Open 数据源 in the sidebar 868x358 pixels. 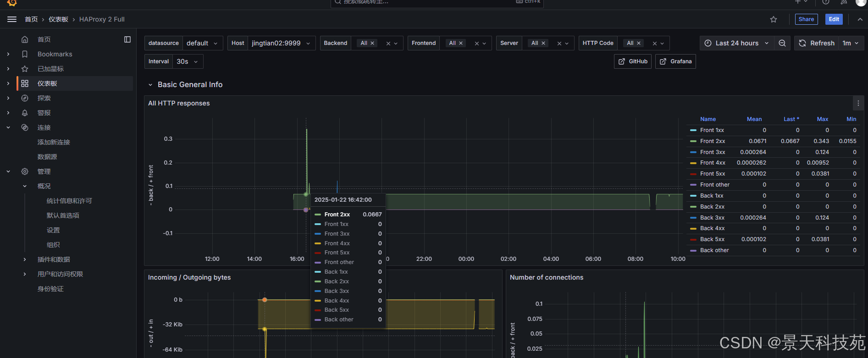(47, 157)
